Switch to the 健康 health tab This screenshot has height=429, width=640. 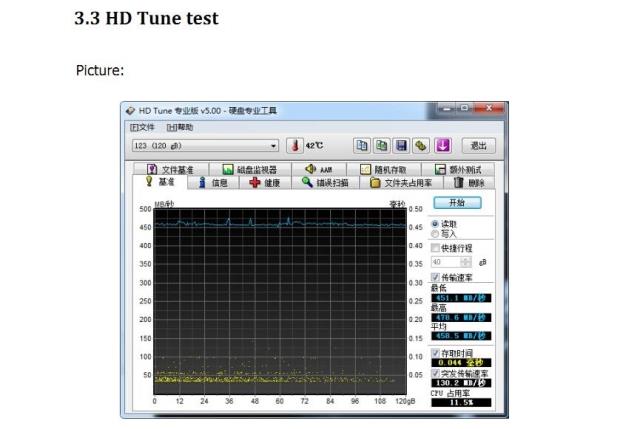265,182
